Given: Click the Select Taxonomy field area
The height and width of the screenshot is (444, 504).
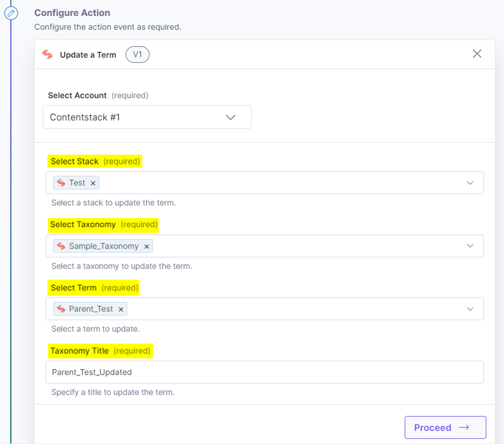Looking at the screenshot, I should [265, 246].
